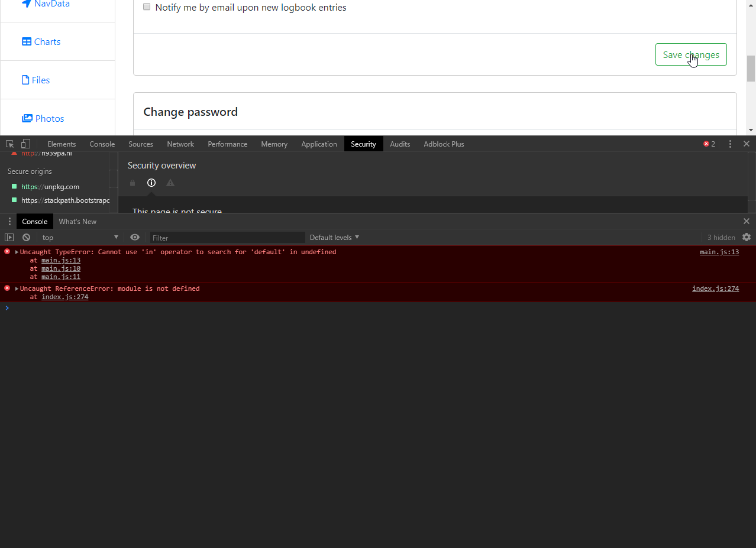The image size is (756, 548).
Task: Click the red error count badge
Action: pos(709,144)
